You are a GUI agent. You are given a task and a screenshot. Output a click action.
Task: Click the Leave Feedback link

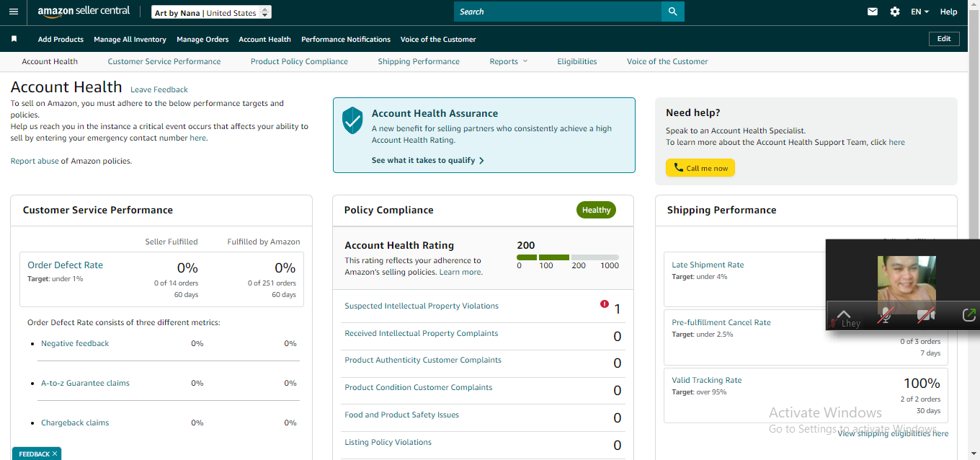point(159,89)
